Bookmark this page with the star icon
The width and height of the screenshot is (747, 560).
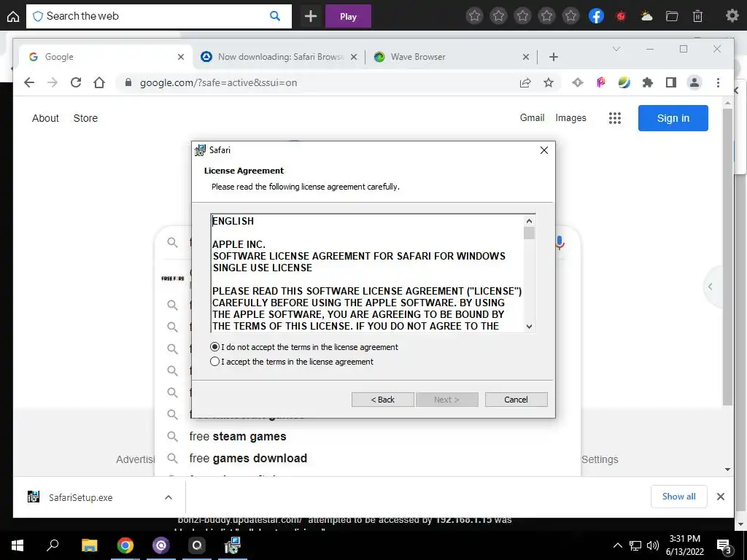pyautogui.click(x=549, y=83)
